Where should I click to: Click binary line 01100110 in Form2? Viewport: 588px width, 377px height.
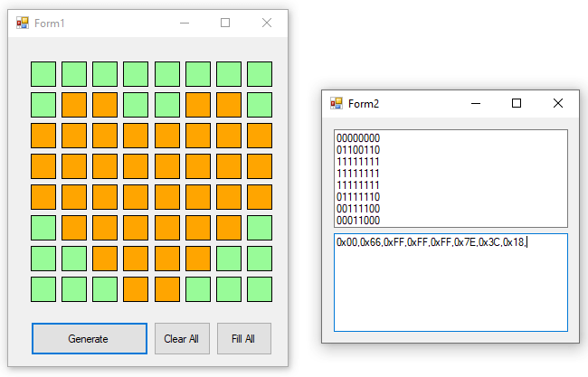358,150
